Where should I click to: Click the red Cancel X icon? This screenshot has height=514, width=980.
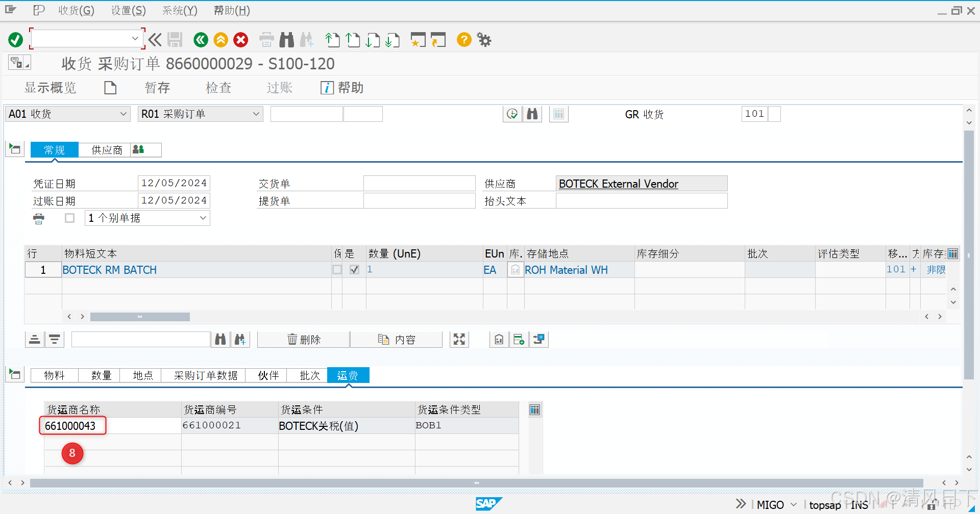click(241, 40)
